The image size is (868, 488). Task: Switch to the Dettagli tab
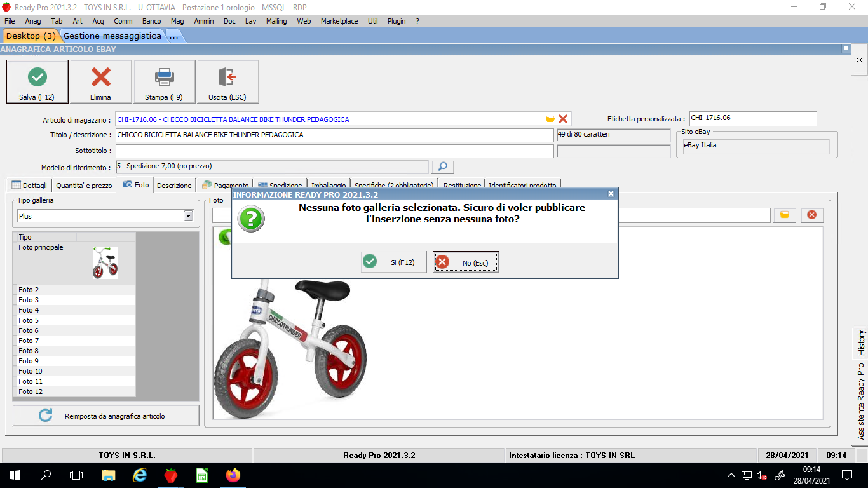click(29, 185)
